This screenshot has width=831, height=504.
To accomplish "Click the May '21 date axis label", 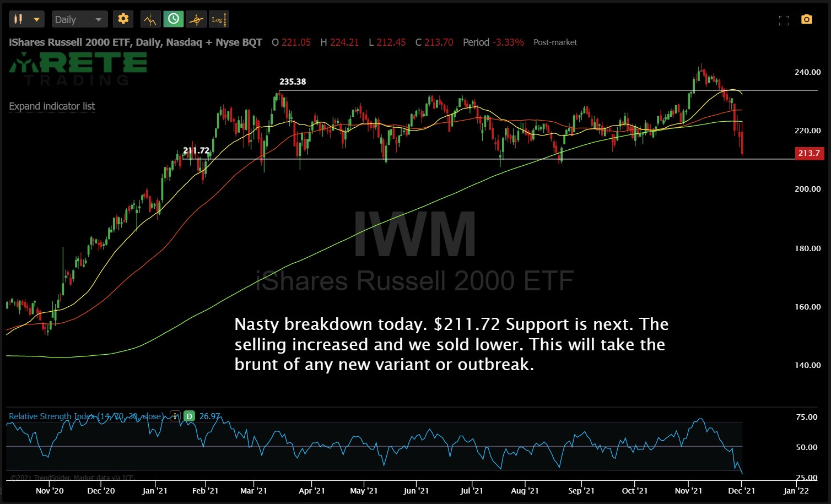I will coord(364,491).
